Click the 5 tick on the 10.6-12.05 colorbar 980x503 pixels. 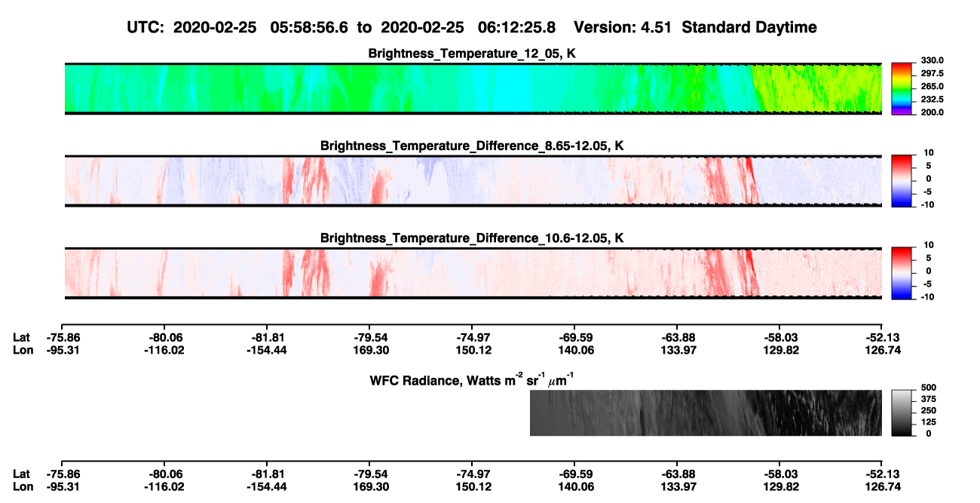coord(929,258)
